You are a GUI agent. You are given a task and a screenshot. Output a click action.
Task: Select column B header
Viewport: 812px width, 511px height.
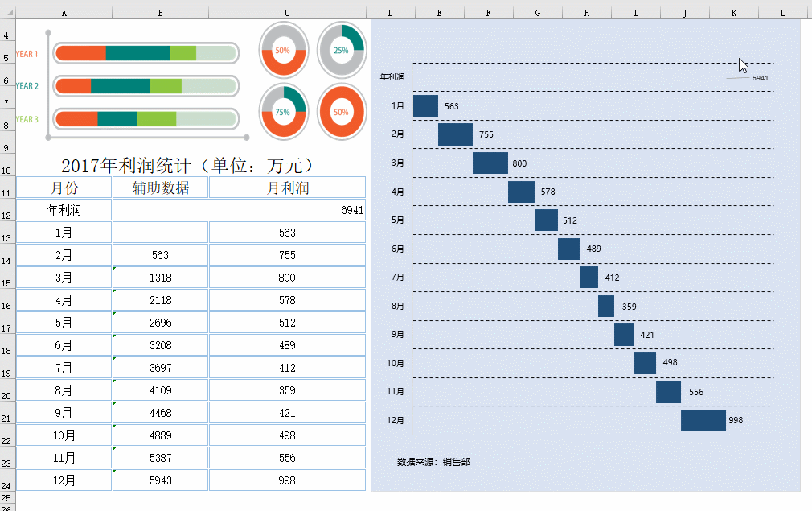(x=160, y=13)
